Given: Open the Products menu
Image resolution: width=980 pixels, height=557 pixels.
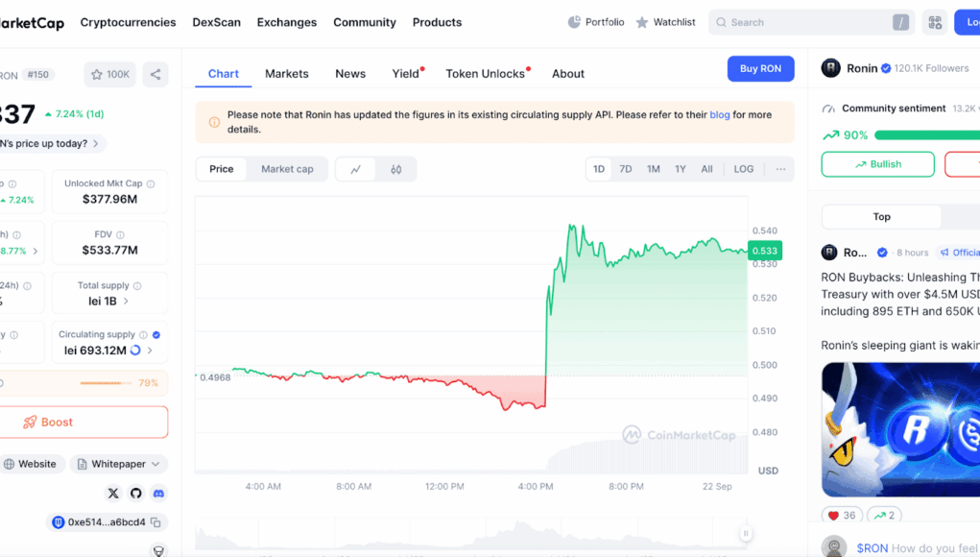Looking at the screenshot, I should pyautogui.click(x=437, y=22).
